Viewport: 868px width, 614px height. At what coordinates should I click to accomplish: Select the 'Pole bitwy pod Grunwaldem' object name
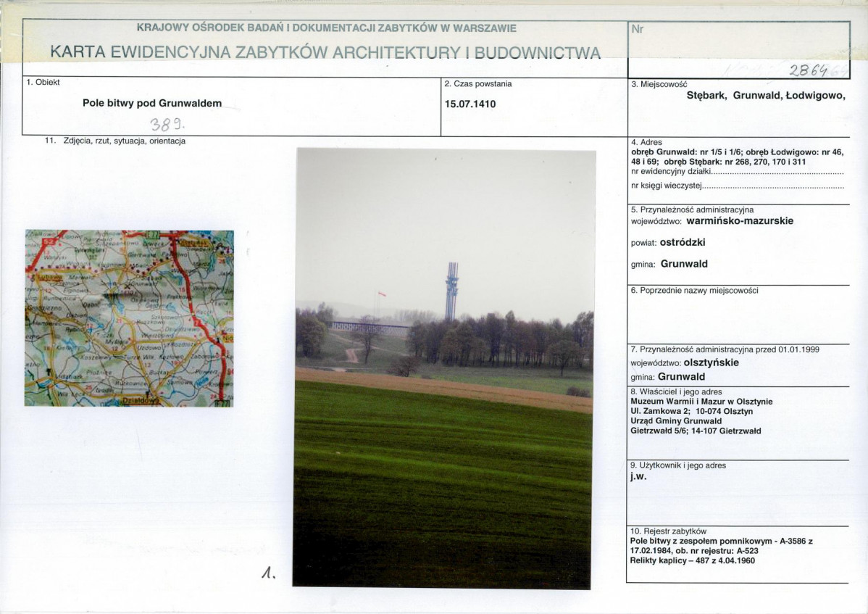152,104
